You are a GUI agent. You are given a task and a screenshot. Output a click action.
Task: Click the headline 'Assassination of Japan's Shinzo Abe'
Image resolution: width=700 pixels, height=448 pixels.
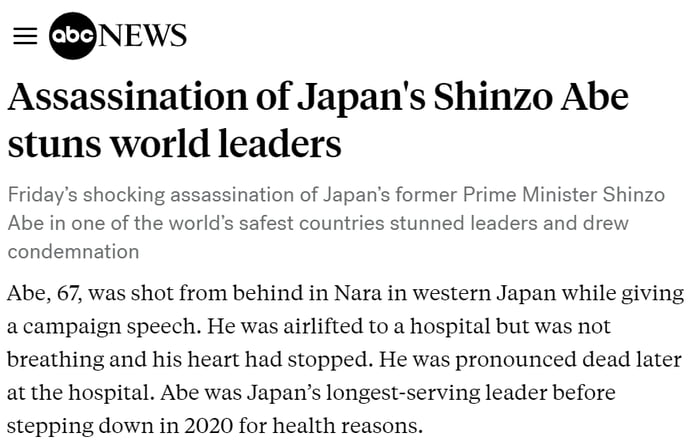[318, 97]
